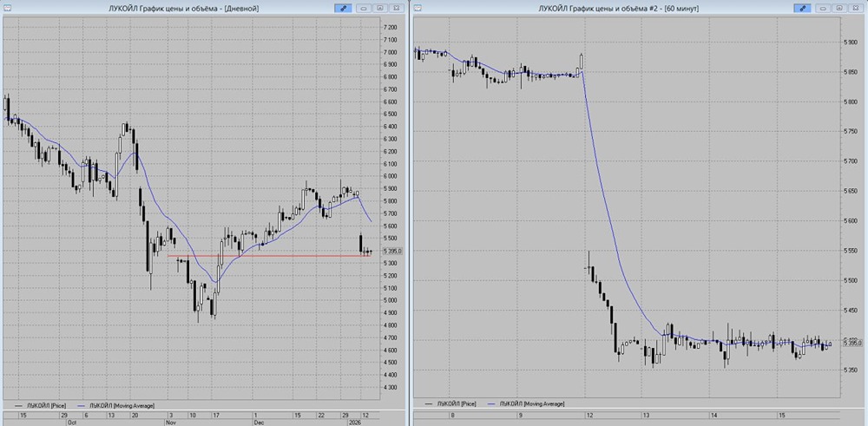Click the 6 000 price axis label
The image size is (868, 426).
tap(390, 176)
